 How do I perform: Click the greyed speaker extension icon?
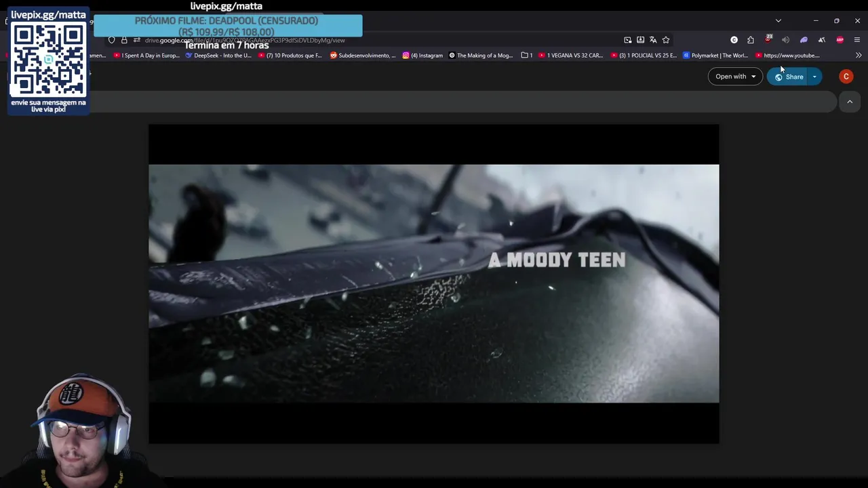[x=785, y=40]
